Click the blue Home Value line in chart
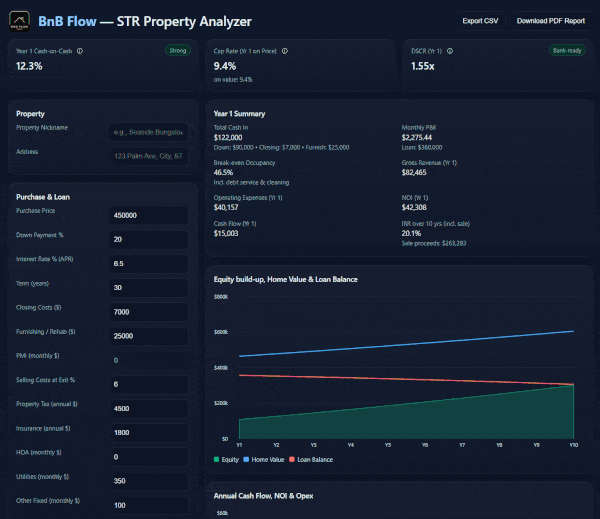 coord(406,344)
